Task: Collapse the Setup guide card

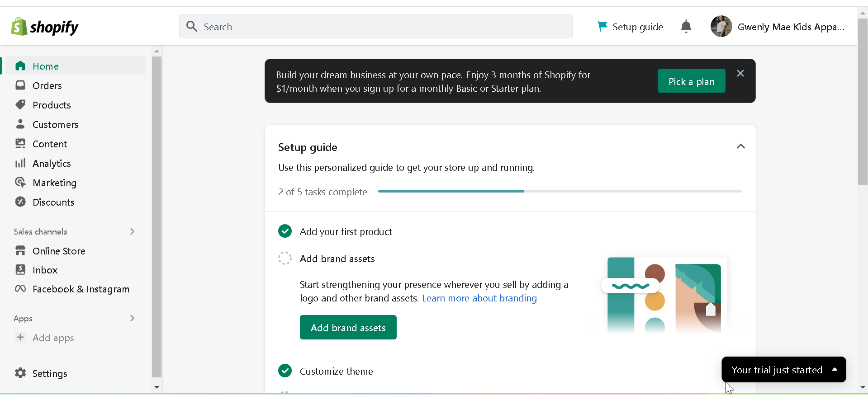Action: (740, 146)
